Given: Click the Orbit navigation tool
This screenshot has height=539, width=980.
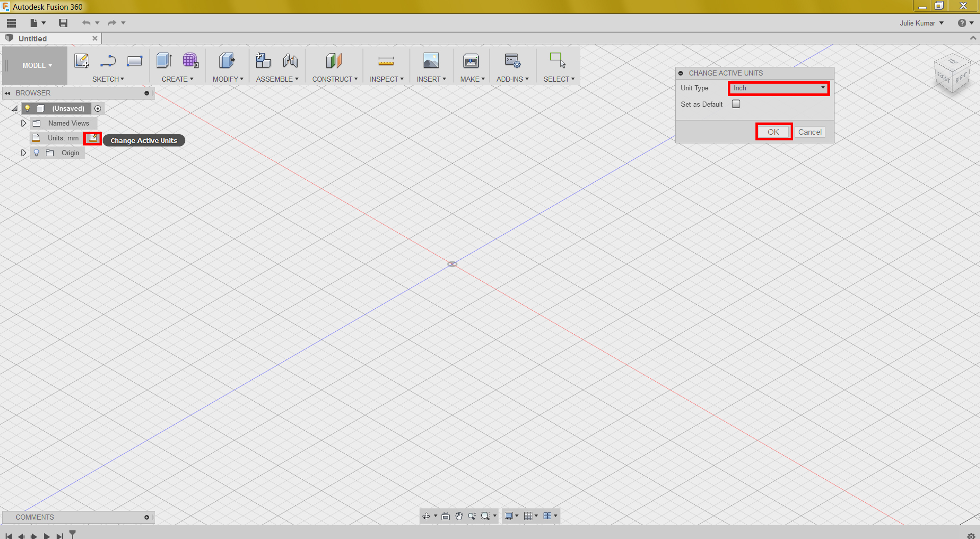Looking at the screenshot, I should pyautogui.click(x=426, y=516).
